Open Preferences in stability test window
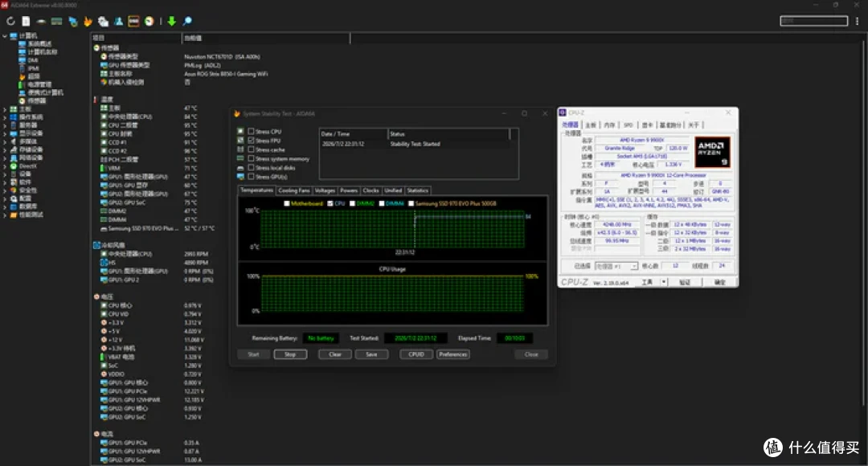This screenshot has height=466, width=868. (453, 354)
